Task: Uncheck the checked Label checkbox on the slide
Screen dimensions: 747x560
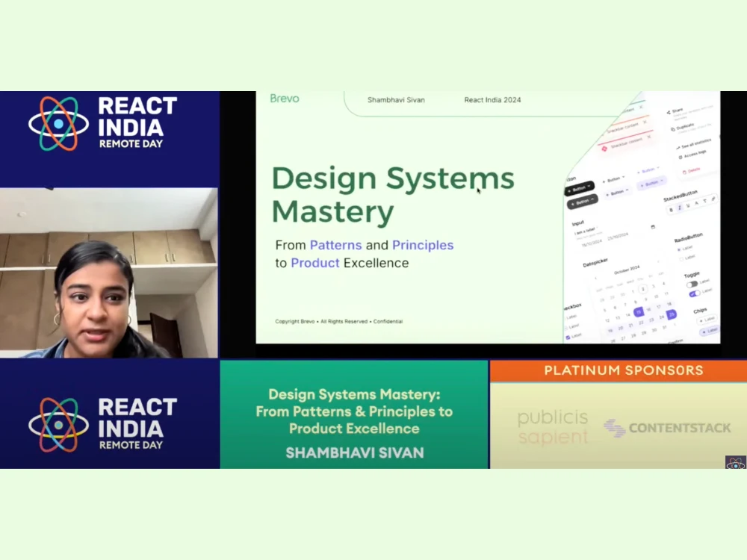Action: (x=568, y=337)
